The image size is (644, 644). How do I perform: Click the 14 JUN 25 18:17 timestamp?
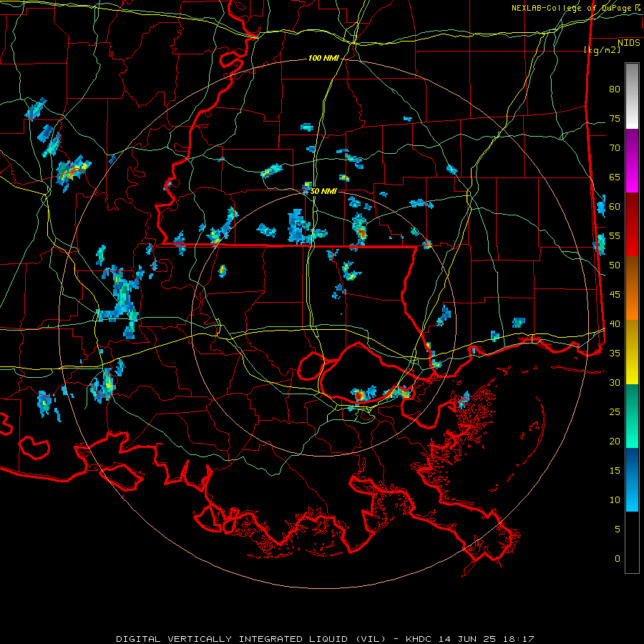(x=487, y=639)
